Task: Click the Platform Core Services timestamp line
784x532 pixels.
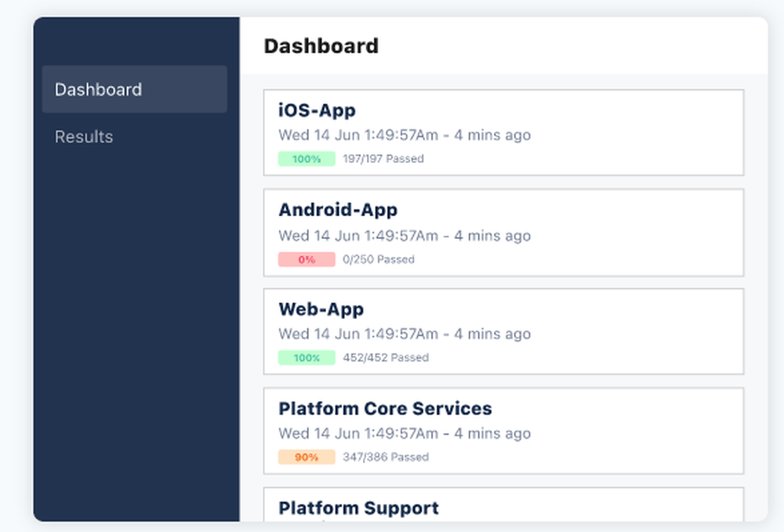Action: coord(405,433)
